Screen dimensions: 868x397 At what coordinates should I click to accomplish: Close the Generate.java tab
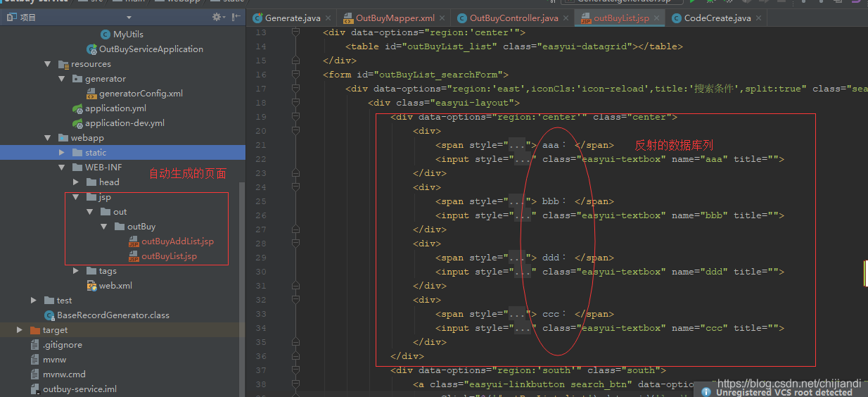coord(328,18)
